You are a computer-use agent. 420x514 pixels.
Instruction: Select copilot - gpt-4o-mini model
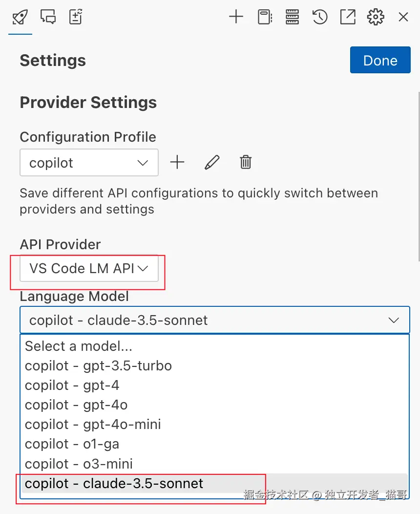(93, 424)
